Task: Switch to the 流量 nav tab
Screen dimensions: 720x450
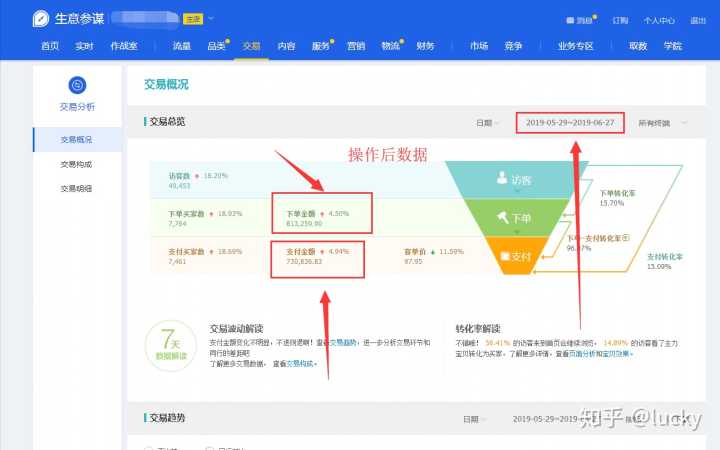Action: pyautogui.click(x=181, y=46)
